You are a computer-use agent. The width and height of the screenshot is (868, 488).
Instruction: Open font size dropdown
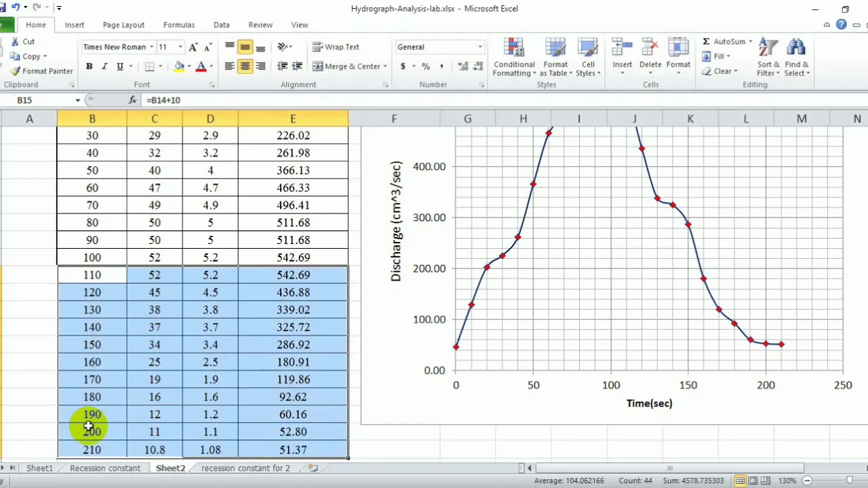coord(180,47)
